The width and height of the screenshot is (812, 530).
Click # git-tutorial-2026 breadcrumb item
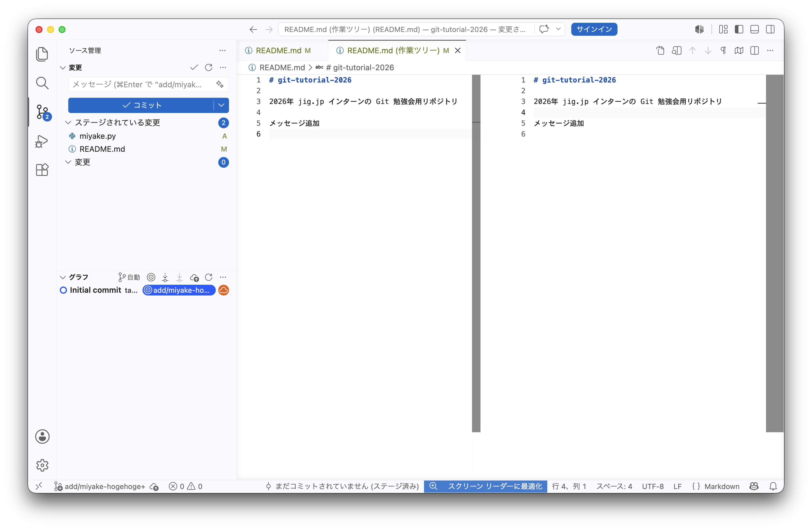click(359, 67)
